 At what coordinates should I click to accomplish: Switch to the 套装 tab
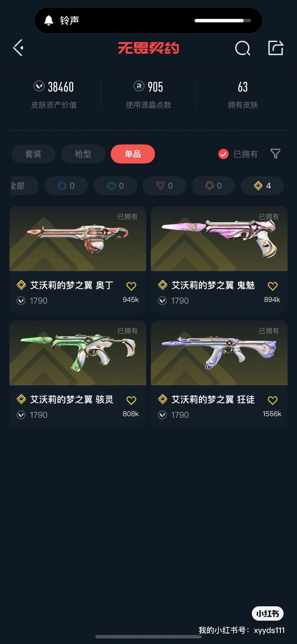click(x=33, y=154)
